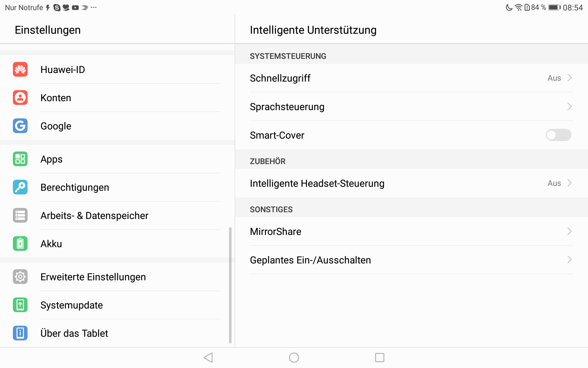588x368 pixels.
Task: Open the MirrorShare chevron
Action: (x=569, y=232)
